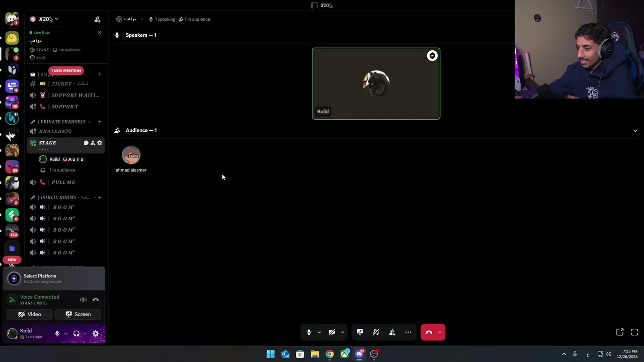The height and width of the screenshot is (362, 644).
Task: Open Google Chrome from taskbar
Action: click(330, 354)
